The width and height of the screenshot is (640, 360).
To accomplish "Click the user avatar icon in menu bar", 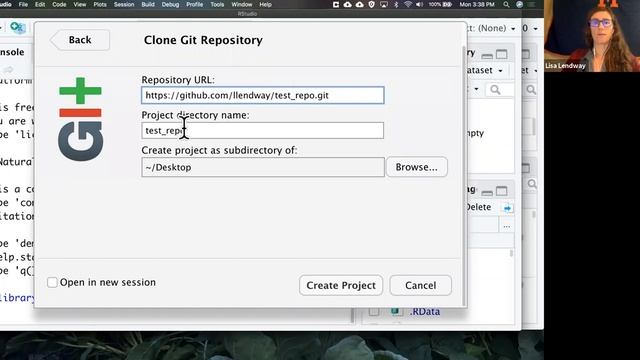I will pos(519,4).
